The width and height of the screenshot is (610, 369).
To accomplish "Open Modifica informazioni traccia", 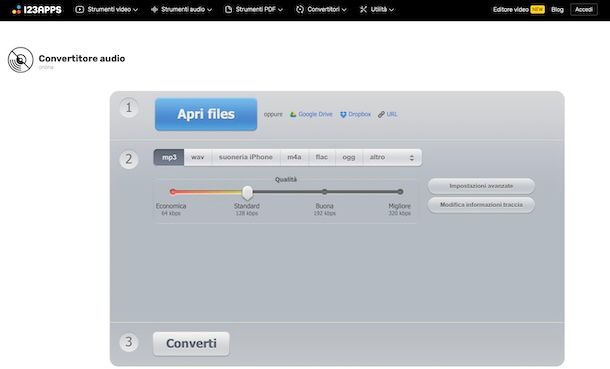I will pyautogui.click(x=481, y=205).
